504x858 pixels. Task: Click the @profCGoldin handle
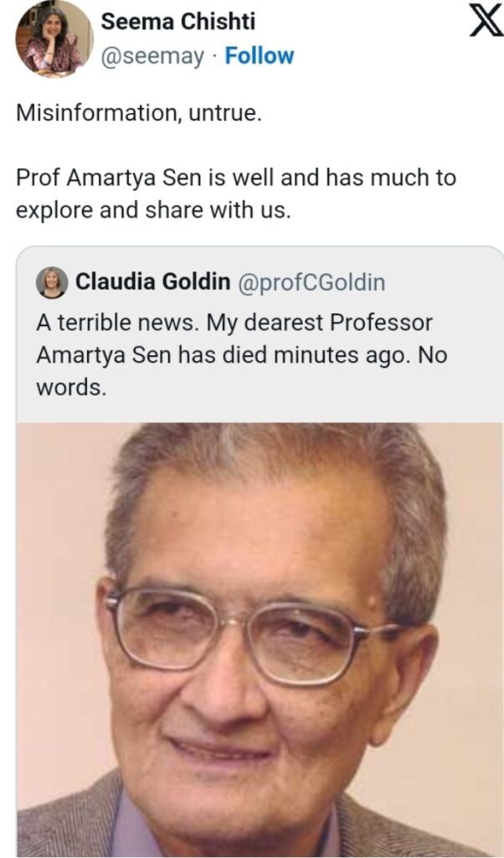pos(311,282)
